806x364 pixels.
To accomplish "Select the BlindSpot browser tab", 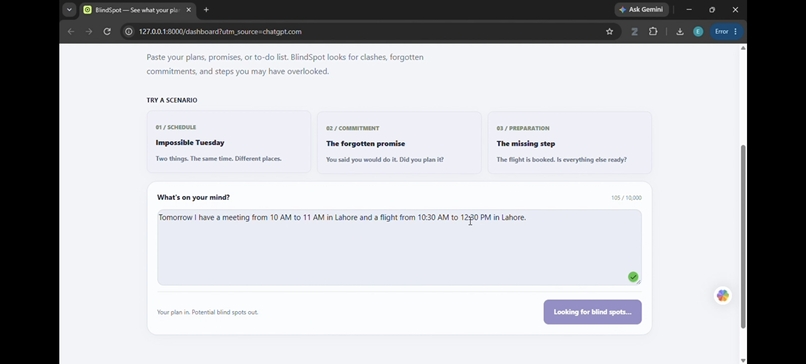I will (138, 10).
